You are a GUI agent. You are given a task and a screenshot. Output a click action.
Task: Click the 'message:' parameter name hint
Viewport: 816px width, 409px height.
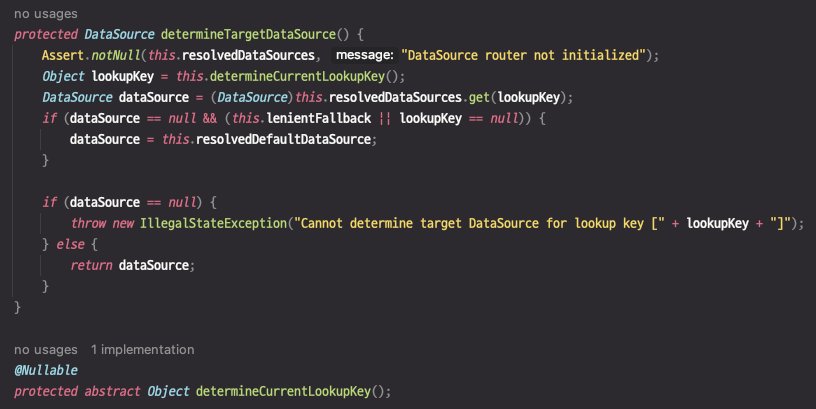[x=364, y=55]
